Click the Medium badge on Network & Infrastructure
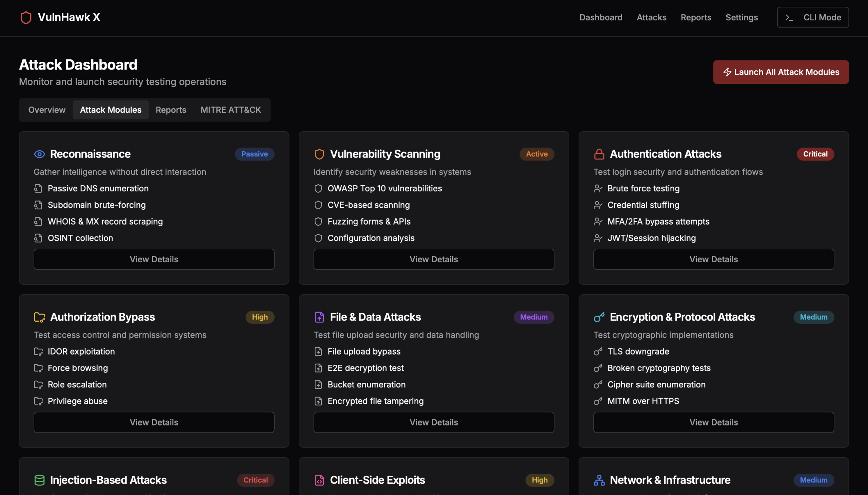This screenshot has width=868, height=495. [814, 480]
